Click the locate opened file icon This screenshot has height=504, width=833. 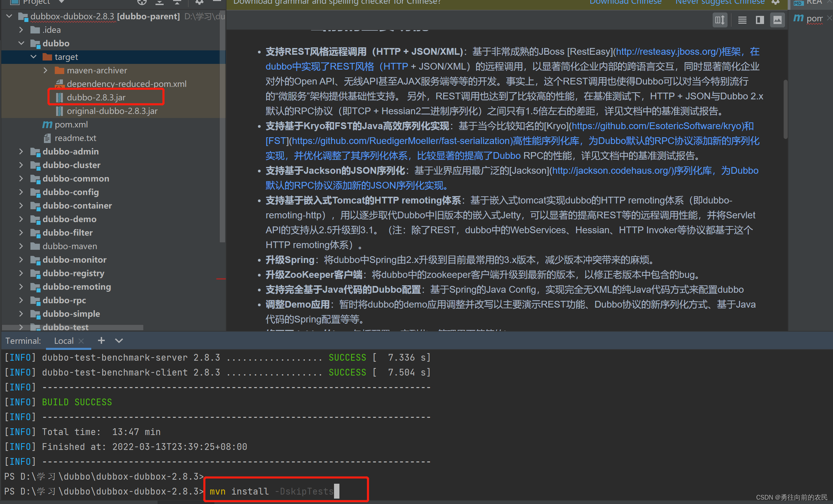point(142,2)
